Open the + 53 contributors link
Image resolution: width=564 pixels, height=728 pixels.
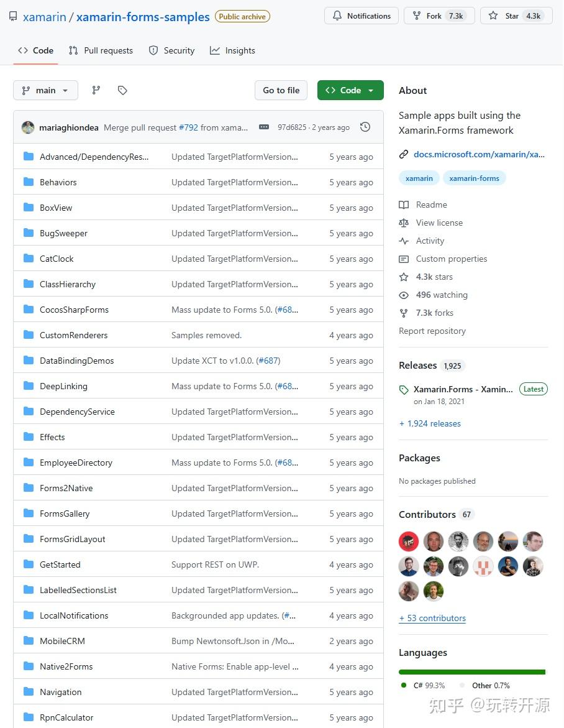coord(432,618)
